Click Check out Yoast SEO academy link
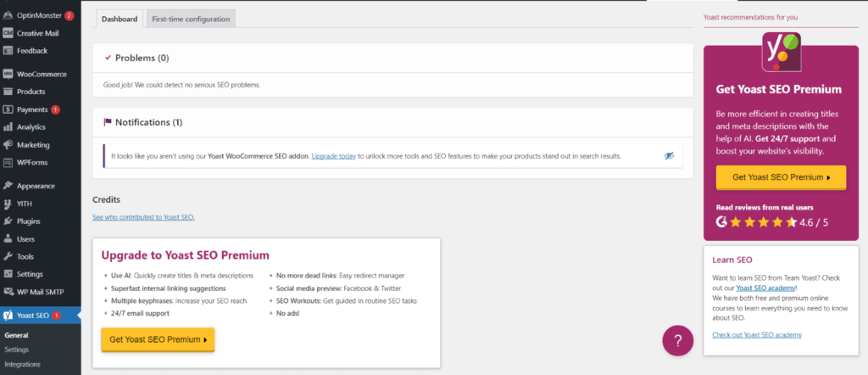Viewport: 868px width, 375px height. (757, 334)
